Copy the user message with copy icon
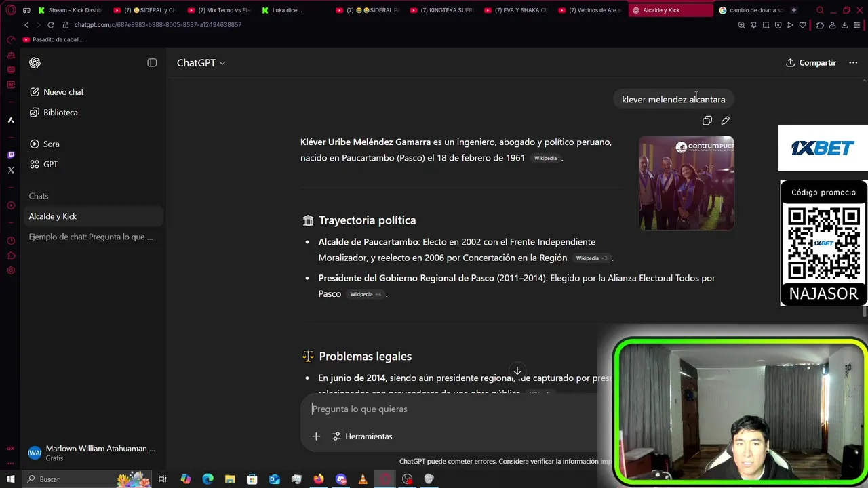The height and width of the screenshot is (488, 868). coord(707,121)
